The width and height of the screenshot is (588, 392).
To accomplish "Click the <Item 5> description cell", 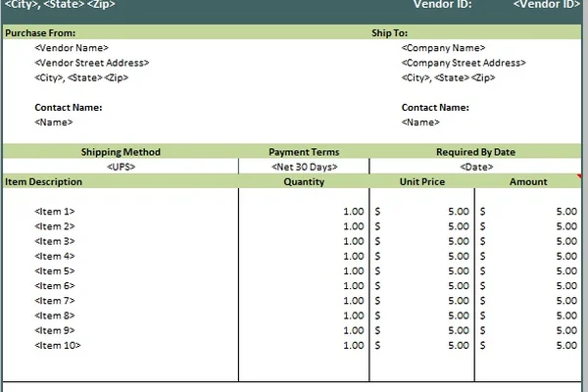I will pos(54,271).
